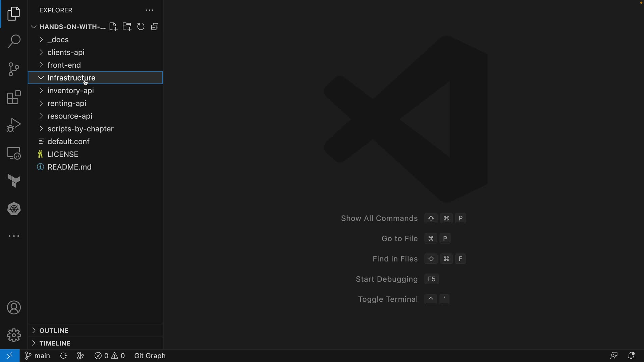Open the README.md file

pos(69,167)
